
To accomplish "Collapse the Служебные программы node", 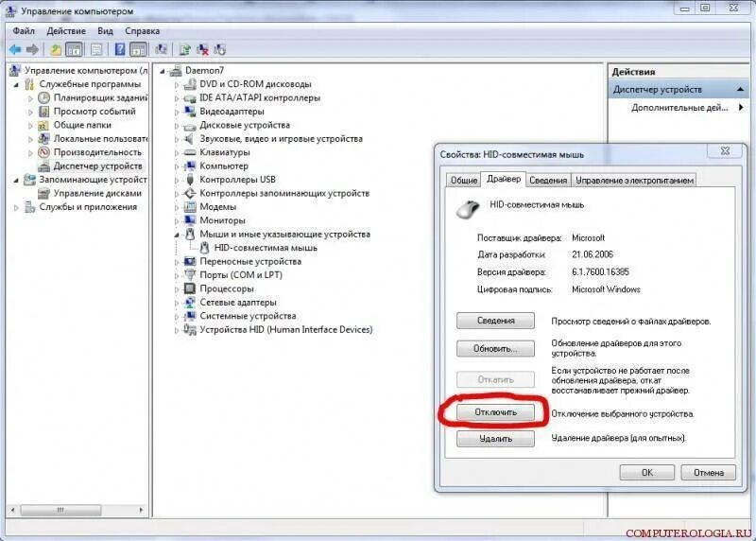I will (x=16, y=85).
